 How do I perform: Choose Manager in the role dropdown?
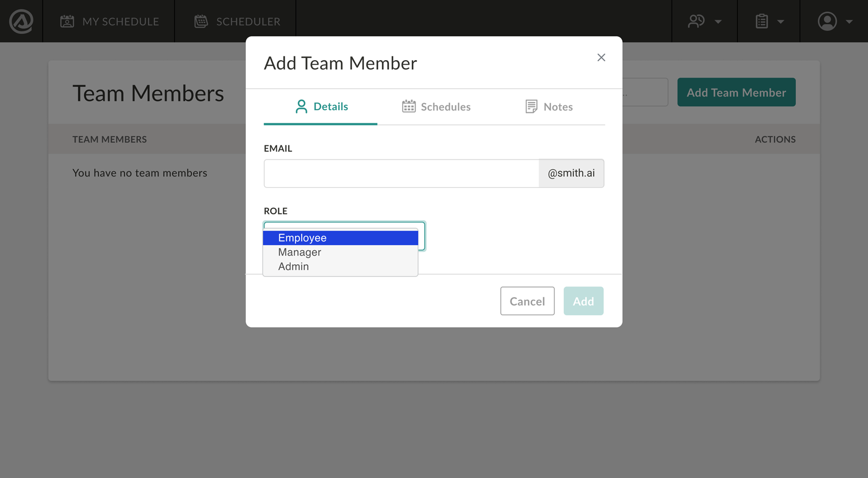click(x=299, y=252)
